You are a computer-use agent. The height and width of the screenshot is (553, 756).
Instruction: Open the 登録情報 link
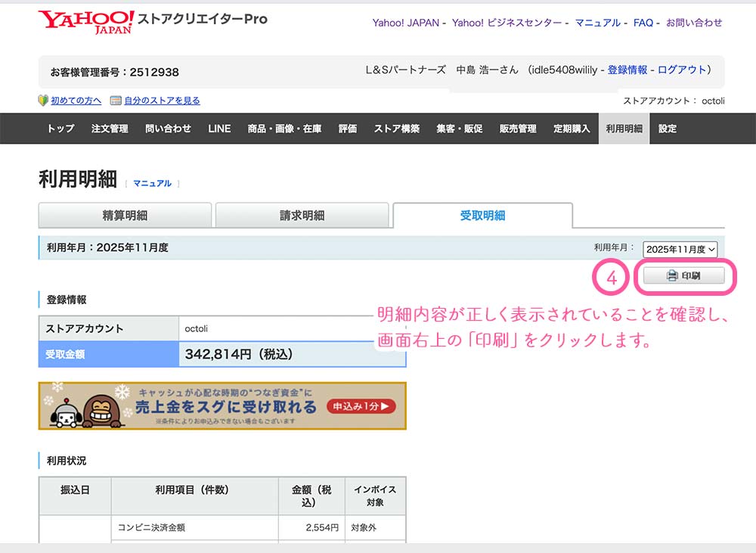[627, 70]
